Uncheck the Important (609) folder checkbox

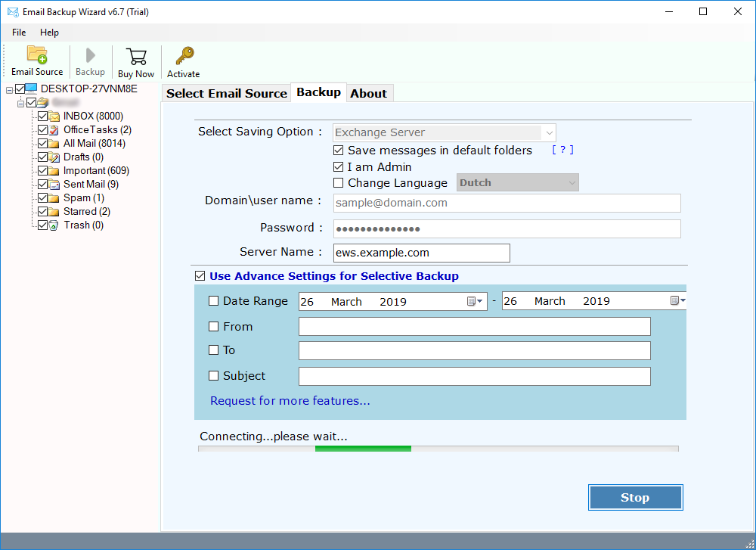[42, 171]
